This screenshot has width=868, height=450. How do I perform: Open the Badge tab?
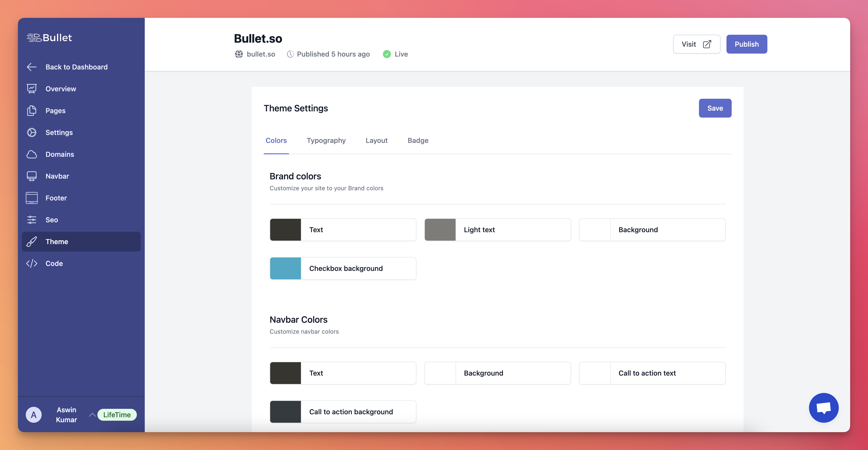click(418, 140)
